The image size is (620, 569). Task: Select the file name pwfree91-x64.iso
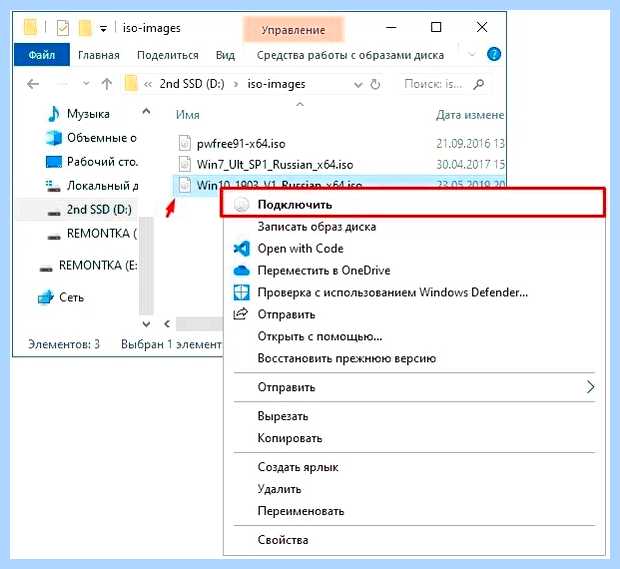coord(241,144)
